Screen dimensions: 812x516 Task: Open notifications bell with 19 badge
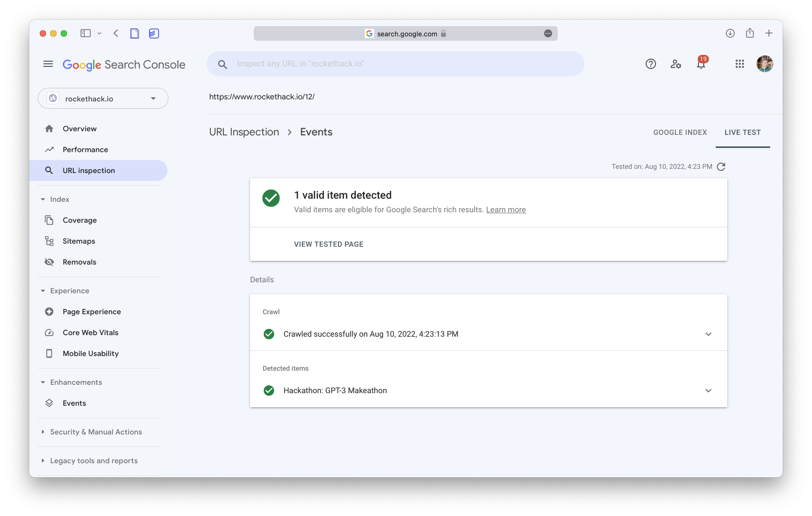[701, 63]
